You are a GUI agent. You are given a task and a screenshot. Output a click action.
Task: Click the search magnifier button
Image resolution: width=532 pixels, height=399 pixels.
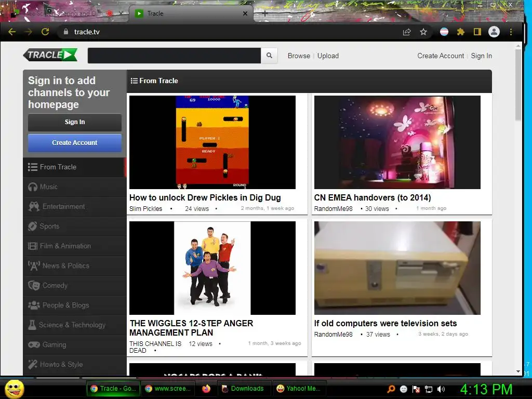coord(269,55)
